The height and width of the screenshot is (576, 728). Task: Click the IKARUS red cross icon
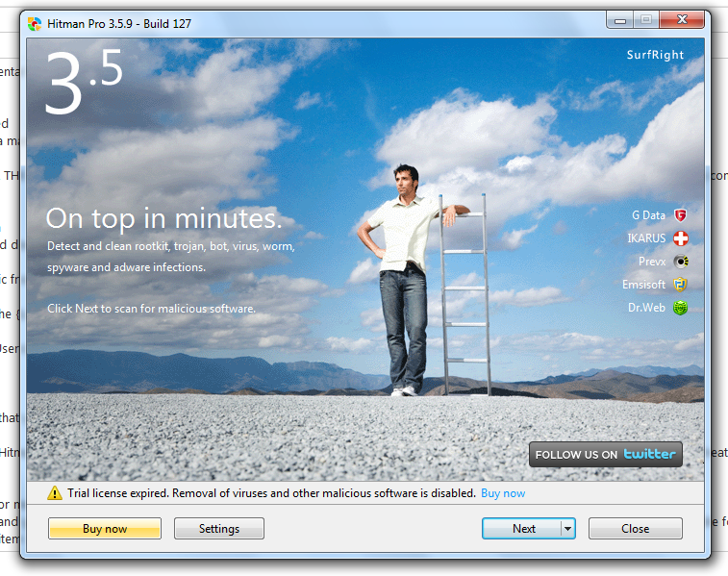[681, 238]
